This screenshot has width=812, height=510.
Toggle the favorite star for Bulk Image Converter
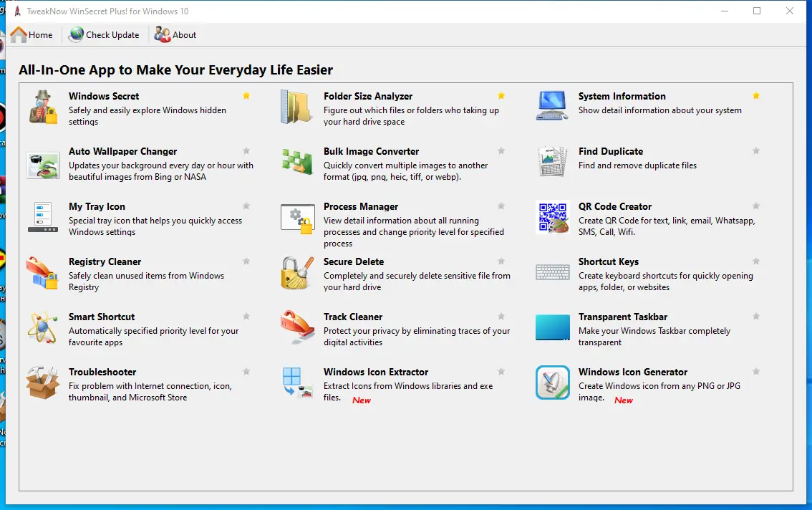[x=501, y=150]
